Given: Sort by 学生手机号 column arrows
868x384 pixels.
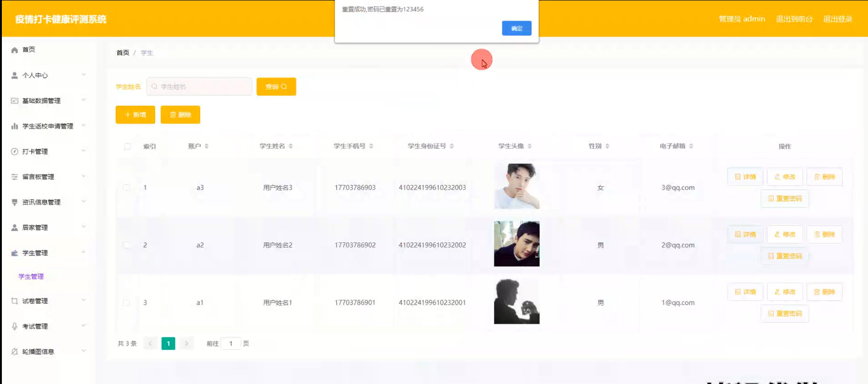Looking at the screenshot, I should 371,146.
